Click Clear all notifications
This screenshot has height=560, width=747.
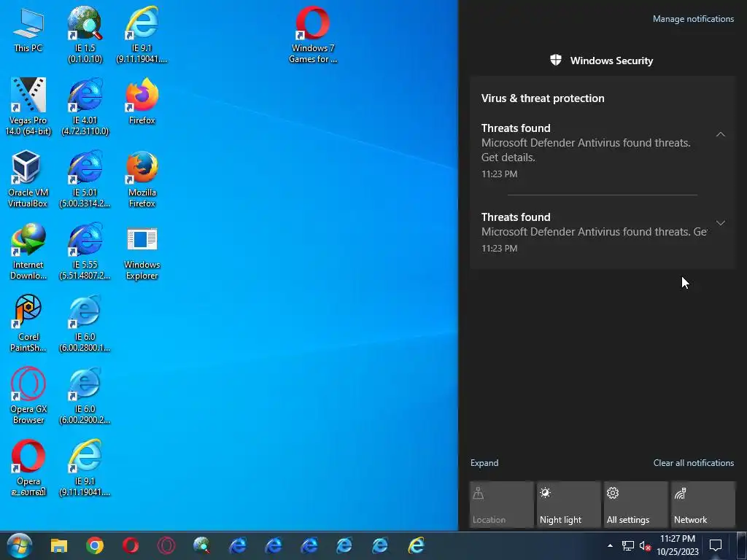click(693, 463)
